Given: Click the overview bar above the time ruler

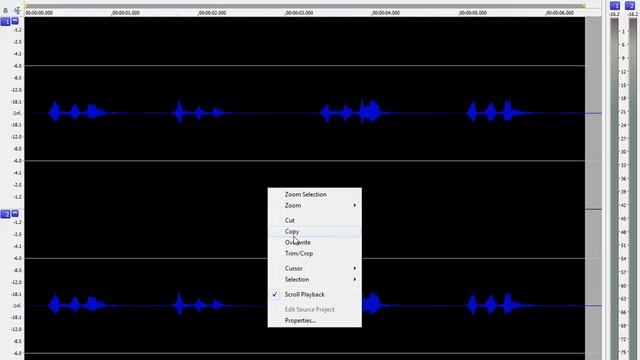Looking at the screenshot, I should coord(306,6).
